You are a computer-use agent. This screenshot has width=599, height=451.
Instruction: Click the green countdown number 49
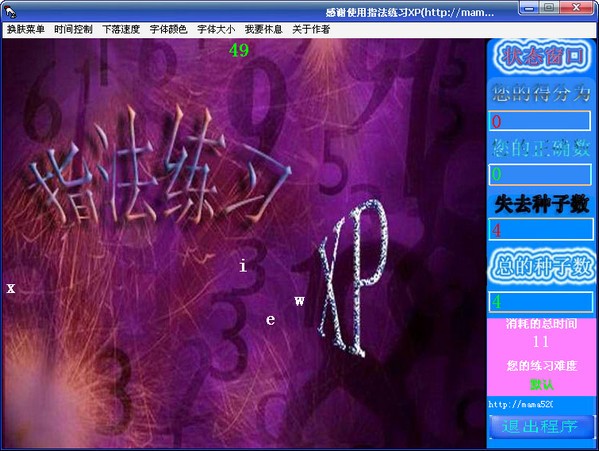pos(239,50)
